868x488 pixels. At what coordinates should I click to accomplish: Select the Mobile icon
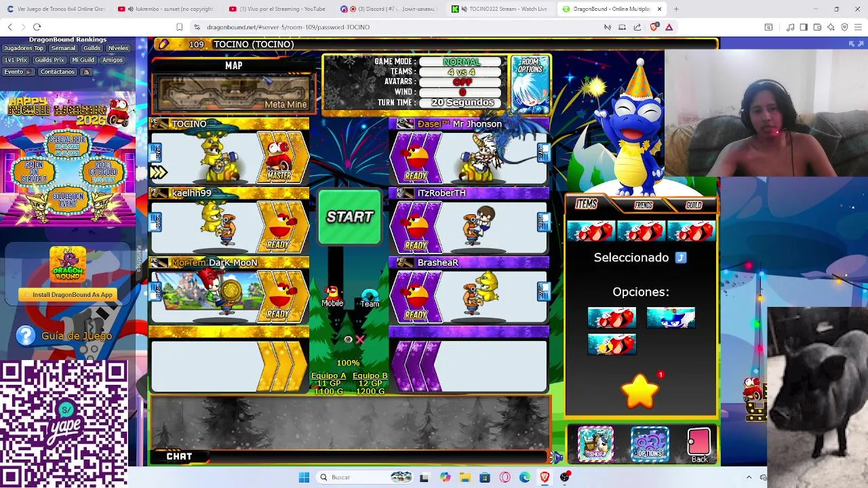coord(332,296)
